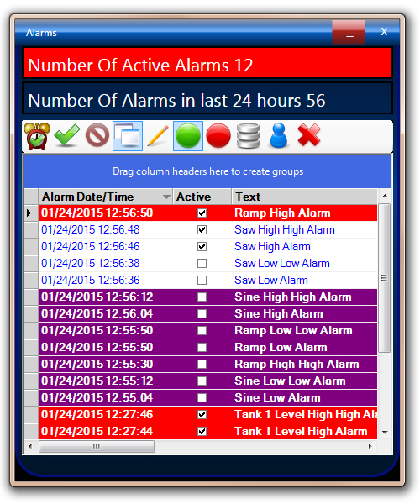The image size is (420, 504).
Task: Click the grey prohibited circle icon
Action: click(97, 135)
